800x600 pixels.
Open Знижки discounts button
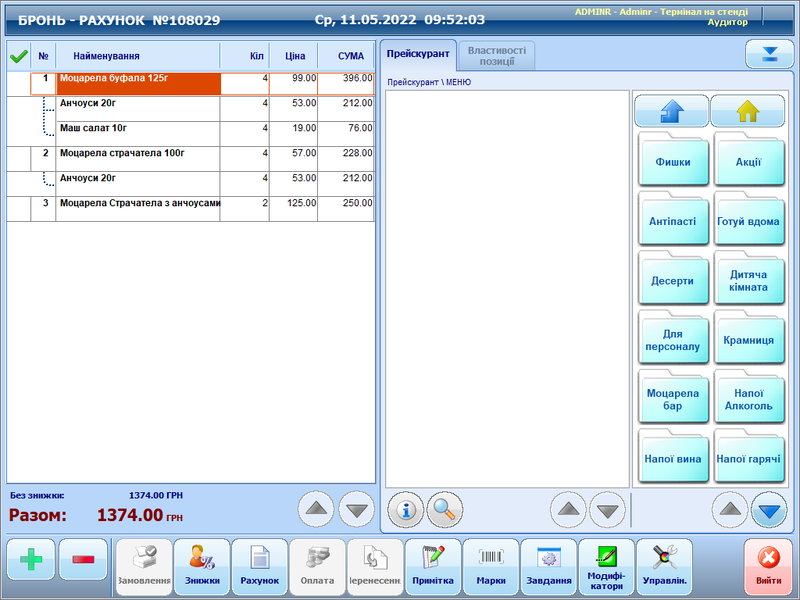[201, 567]
